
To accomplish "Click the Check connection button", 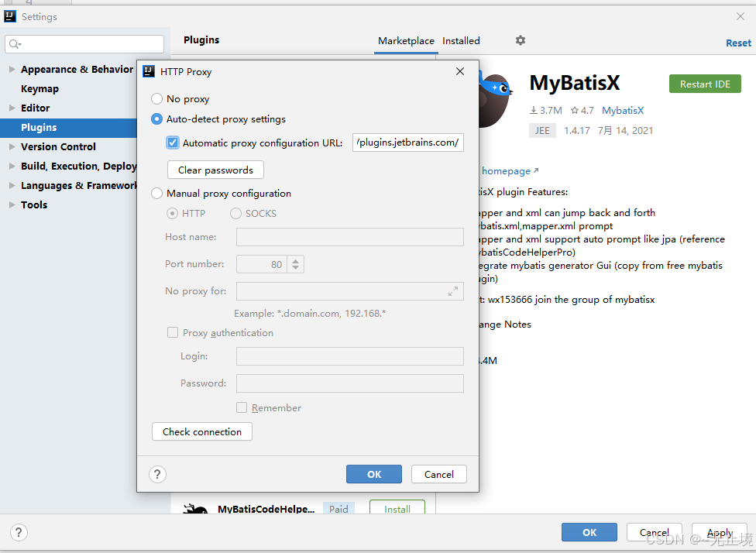I will click(x=202, y=431).
